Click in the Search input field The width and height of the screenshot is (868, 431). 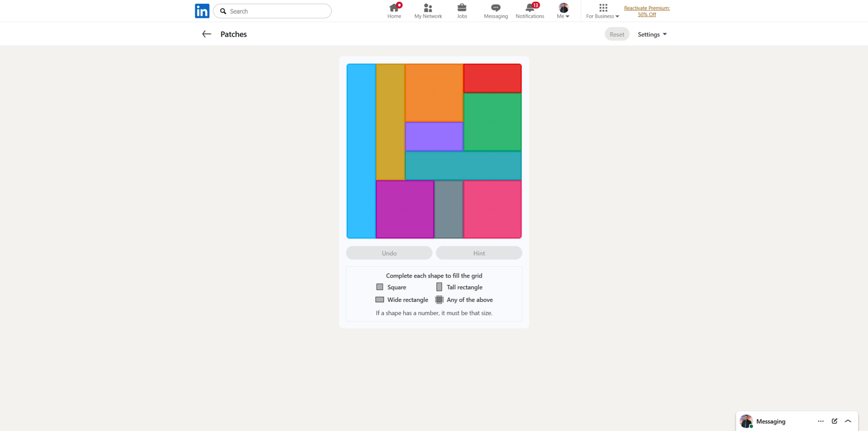tap(277, 11)
